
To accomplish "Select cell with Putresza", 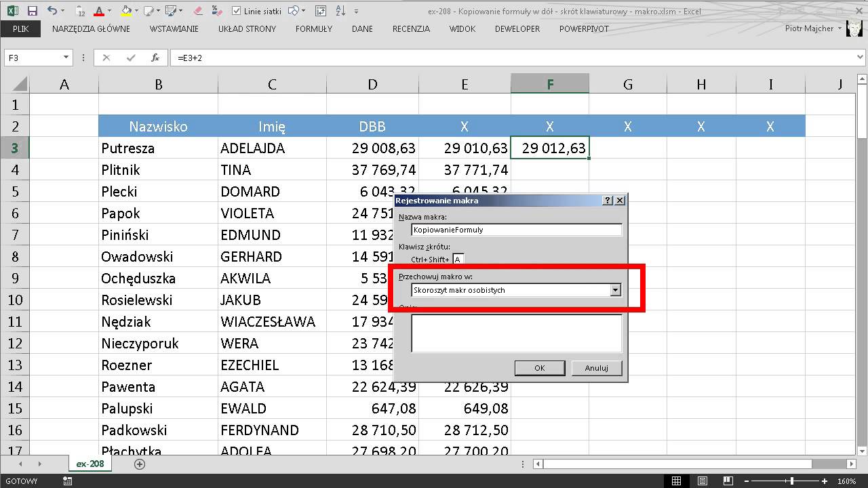I will pos(158,148).
